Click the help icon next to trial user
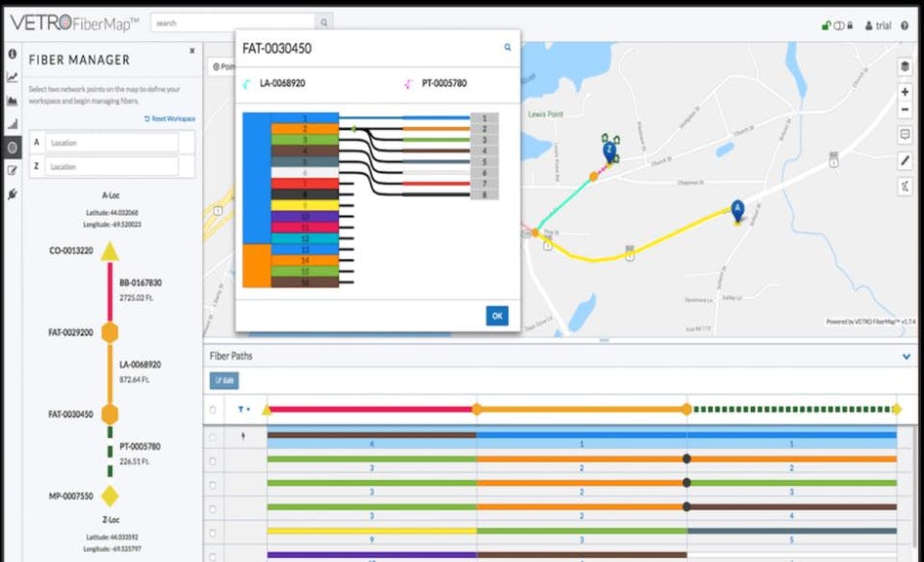924x562 pixels. (x=904, y=25)
